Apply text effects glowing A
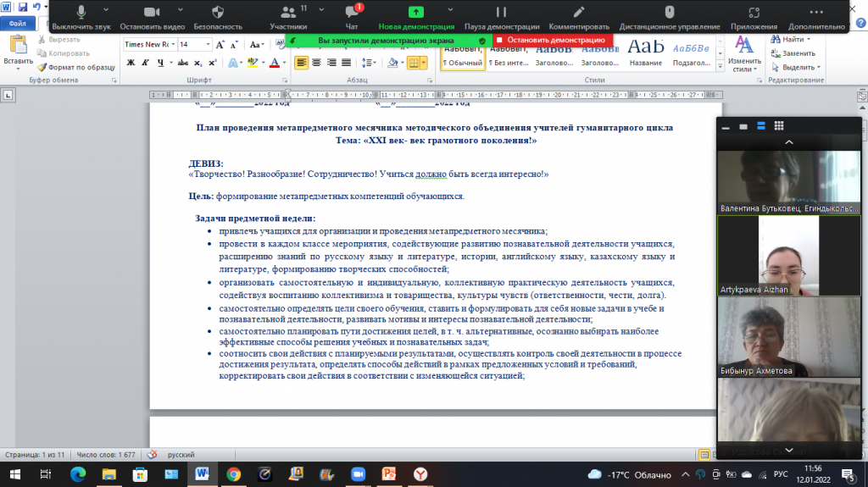The height and width of the screenshot is (487, 868). (233, 63)
